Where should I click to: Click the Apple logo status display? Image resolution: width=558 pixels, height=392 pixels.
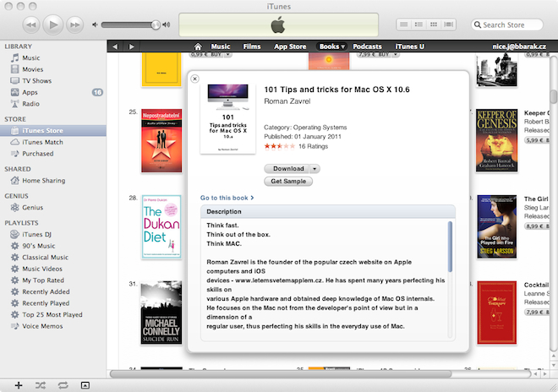click(278, 24)
